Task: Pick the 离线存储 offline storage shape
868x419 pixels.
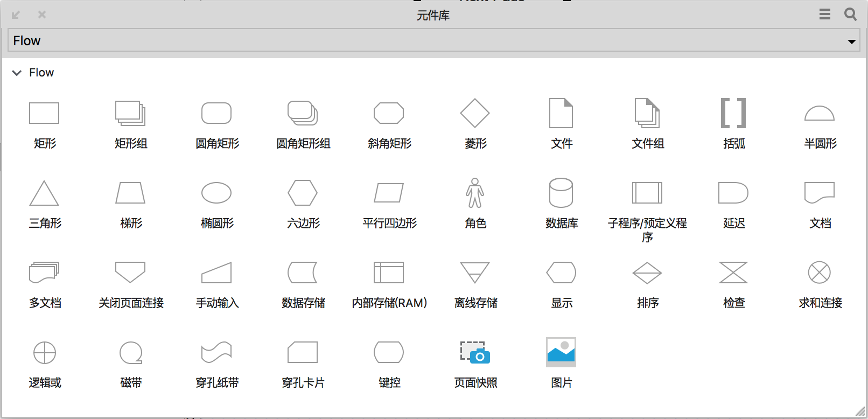Action: (475, 273)
